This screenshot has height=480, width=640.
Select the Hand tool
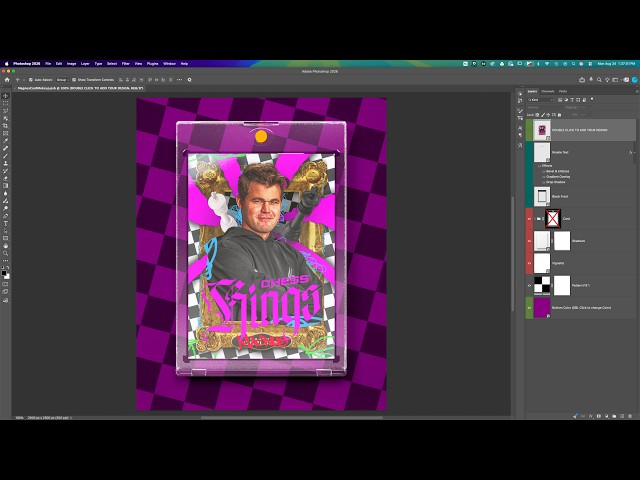point(6,246)
